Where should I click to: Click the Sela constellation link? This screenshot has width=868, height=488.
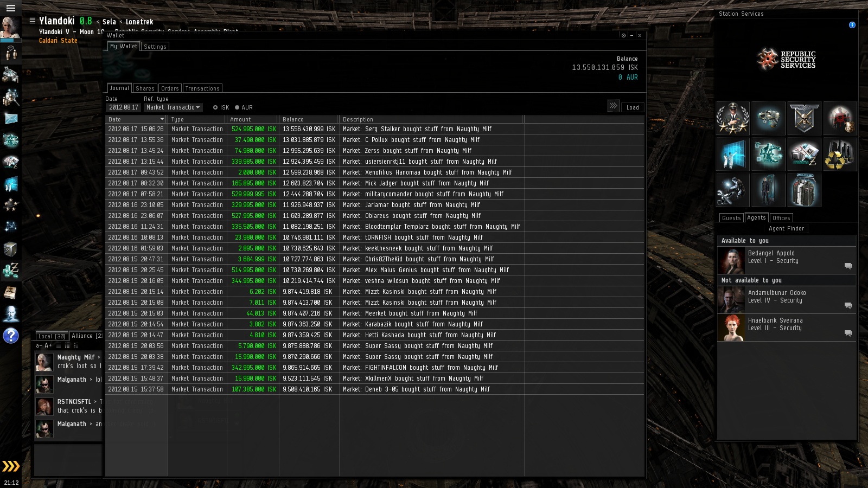pyautogui.click(x=109, y=22)
